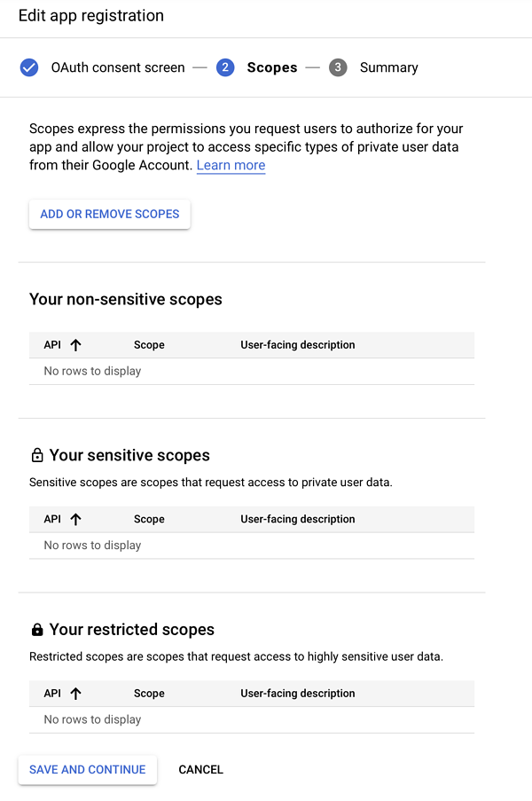Click the step 3 circle icon
This screenshot has height=801, width=532.
[x=338, y=67]
